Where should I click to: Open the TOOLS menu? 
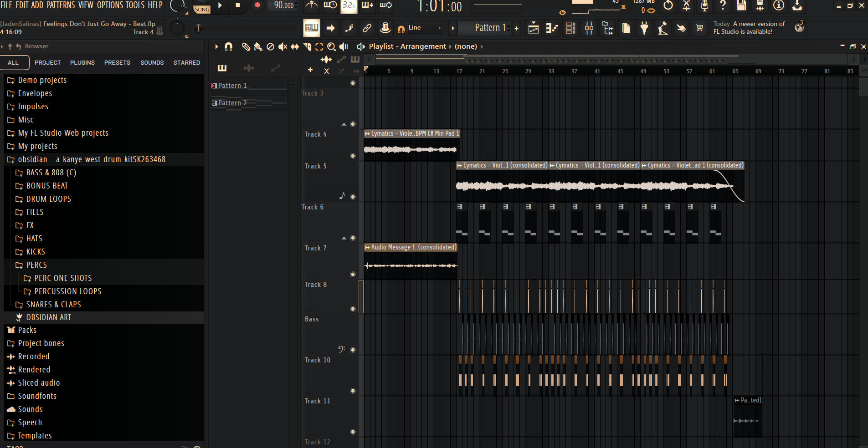pyautogui.click(x=135, y=5)
